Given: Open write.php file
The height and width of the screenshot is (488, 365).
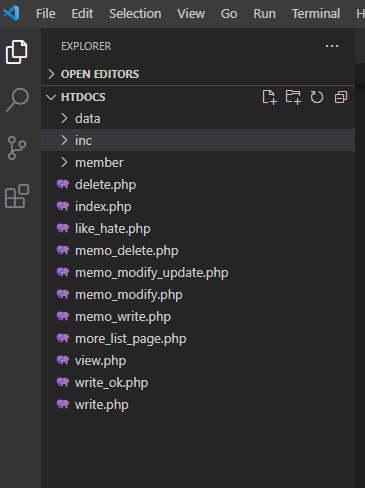Looking at the screenshot, I should [102, 405].
